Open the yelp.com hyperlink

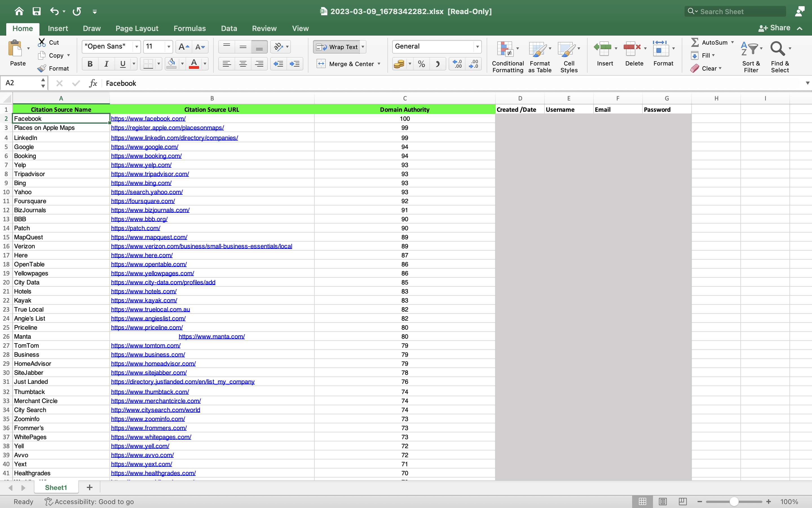pyautogui.click(x=141, y=165)
